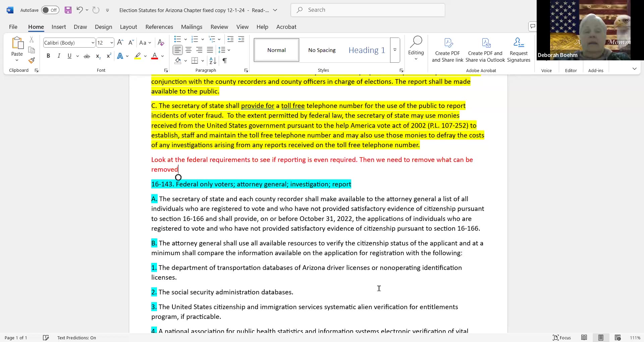Toggle AutoSave off switch
The height and width of the screenshot is (342, 644).
[50, 10]
